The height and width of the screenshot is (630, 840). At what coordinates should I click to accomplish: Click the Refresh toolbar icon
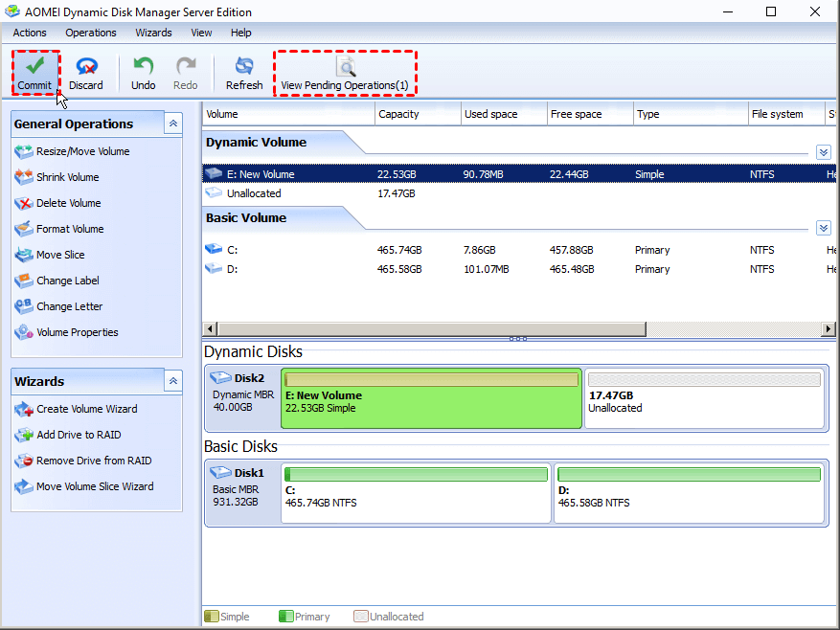coord(244,67)
